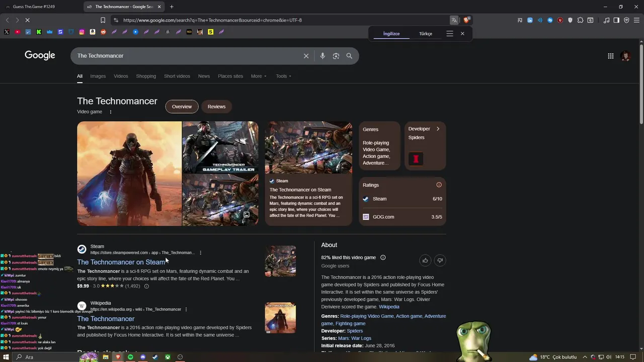644x362 pixels.
Task: Click thumbs down for this video game
Action: pos(440,260)
